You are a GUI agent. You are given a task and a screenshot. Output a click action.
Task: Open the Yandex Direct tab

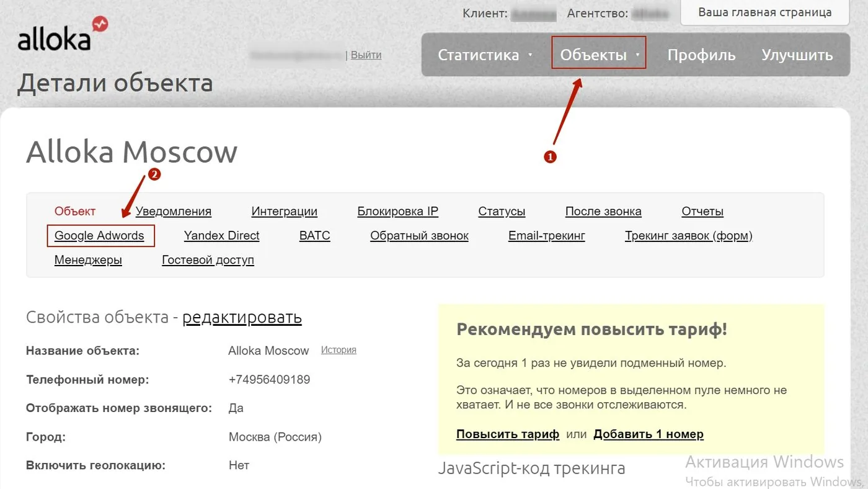tap(222, 235)
